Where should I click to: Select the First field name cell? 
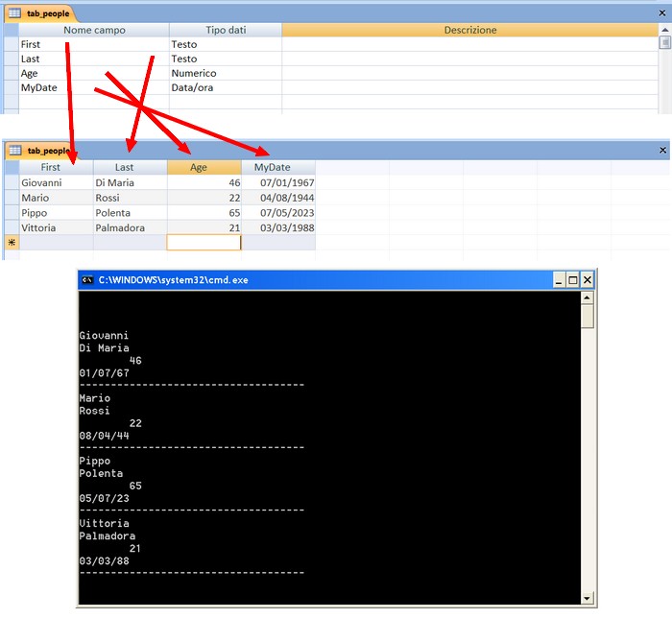94,44
